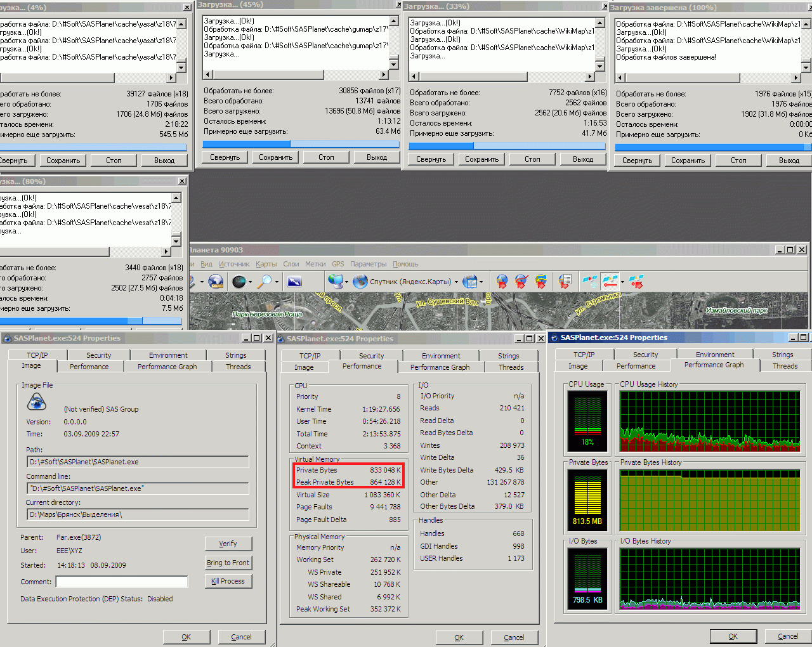
Task: Toggle the pressed GPS track button with red arrow
Action: (610, 282)
